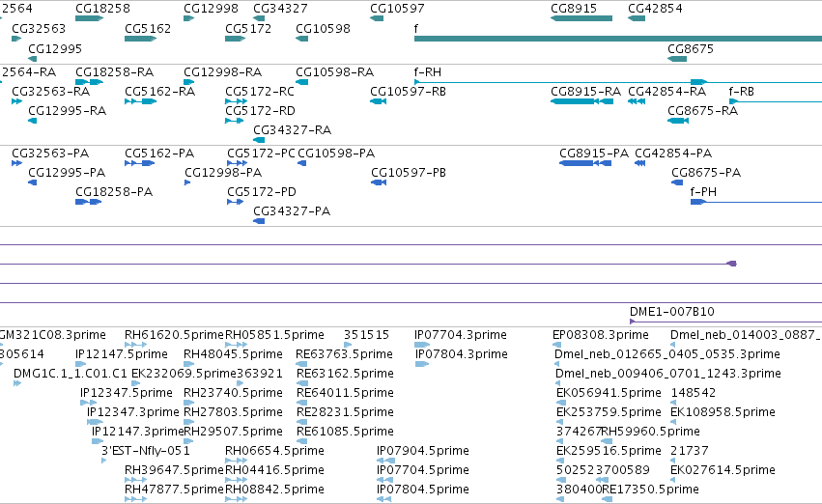Select the CG32563 gene label

39,28
